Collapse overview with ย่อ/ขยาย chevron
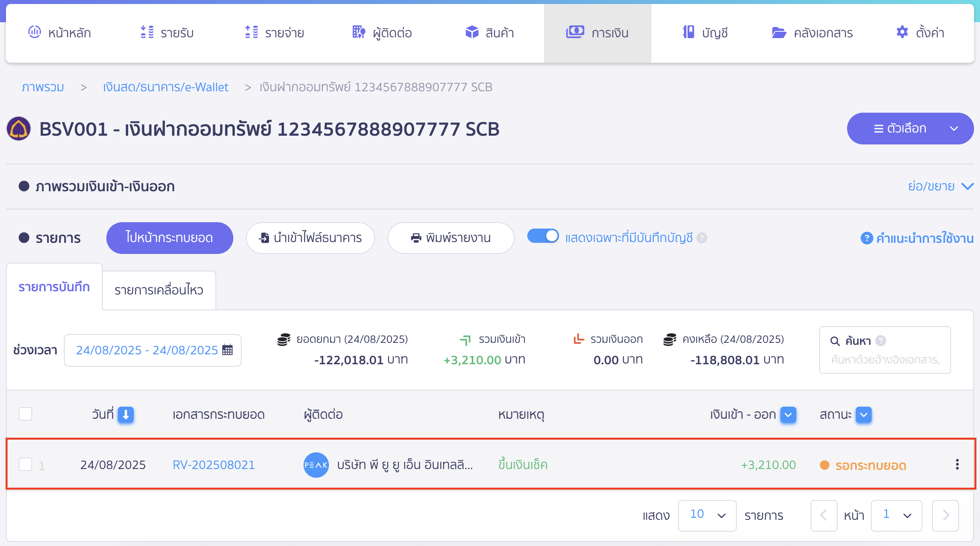The width and height of the screenshot is (980, 546). click(968, 186)
